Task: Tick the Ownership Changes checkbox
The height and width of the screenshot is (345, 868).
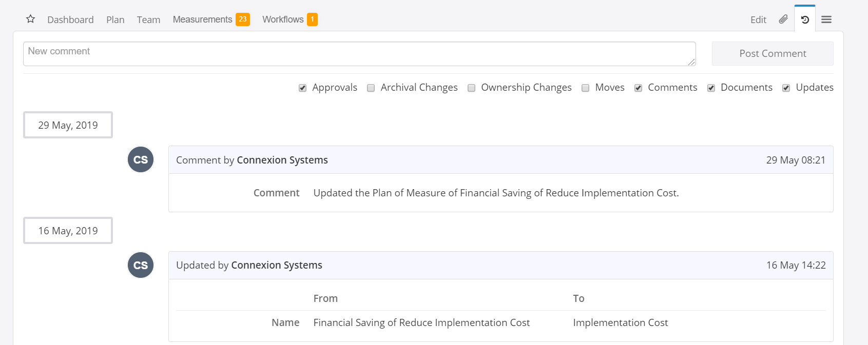Action: click(x=472, y=88)
